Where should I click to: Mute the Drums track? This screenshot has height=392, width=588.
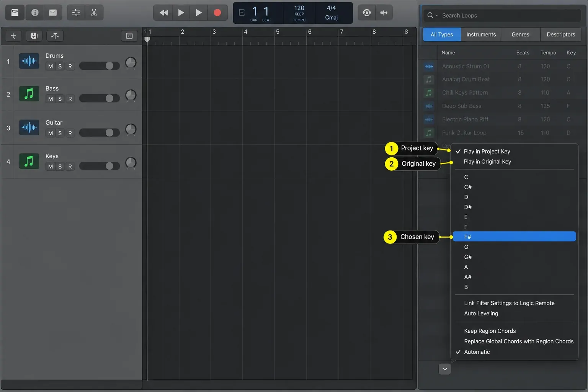(x=51, y=66)
